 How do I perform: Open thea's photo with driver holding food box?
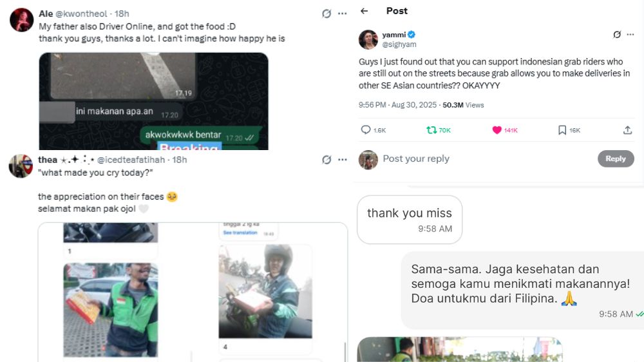click(x=109, y=301)
